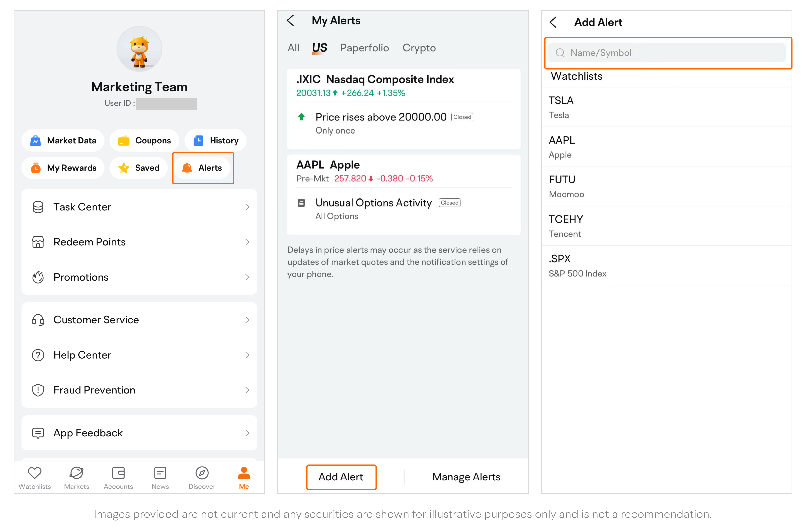
Task: Open the Alerts shortcut with bell
Action: (203, 168)
